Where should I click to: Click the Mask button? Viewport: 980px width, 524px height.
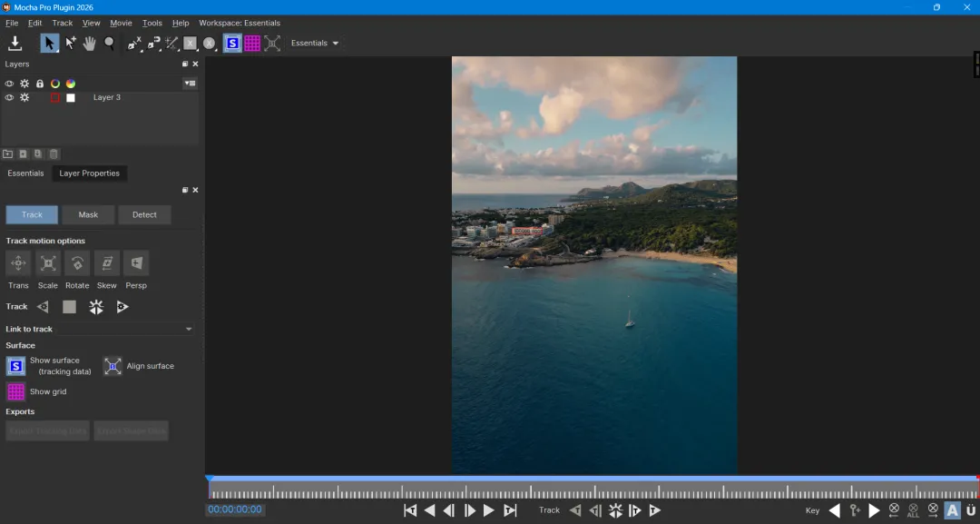[x=88, y=215]
